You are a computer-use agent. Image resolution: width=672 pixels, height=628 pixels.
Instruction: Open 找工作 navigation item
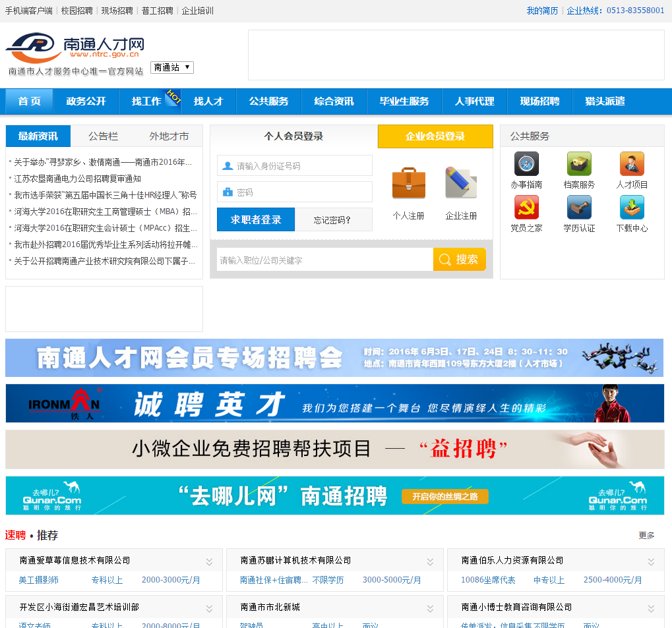pyautogui.click(x=146, y=101)
